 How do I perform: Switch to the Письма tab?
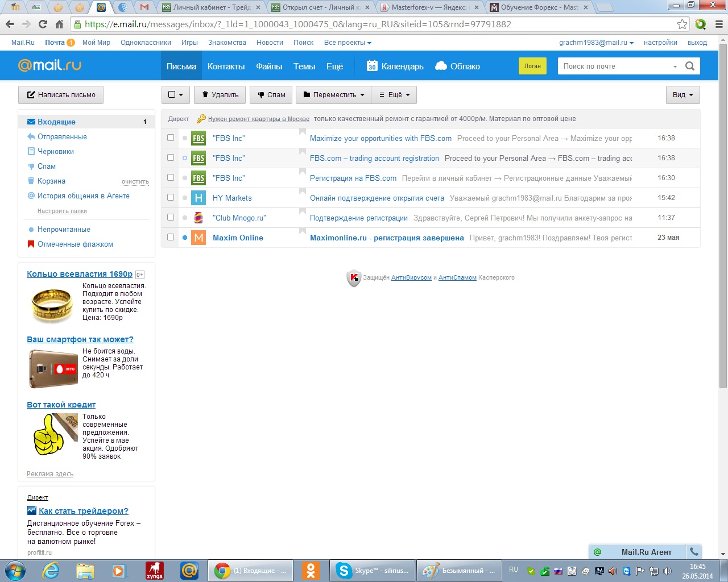point(181,66)
